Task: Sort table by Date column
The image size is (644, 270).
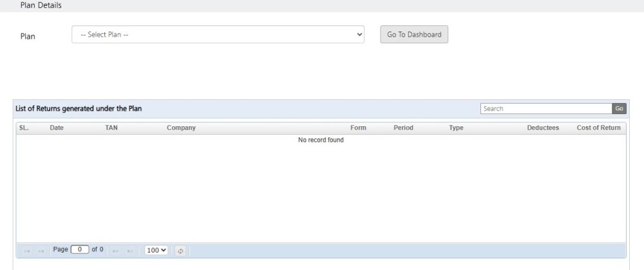Action: pyautogui.click(x=57, y=128)
